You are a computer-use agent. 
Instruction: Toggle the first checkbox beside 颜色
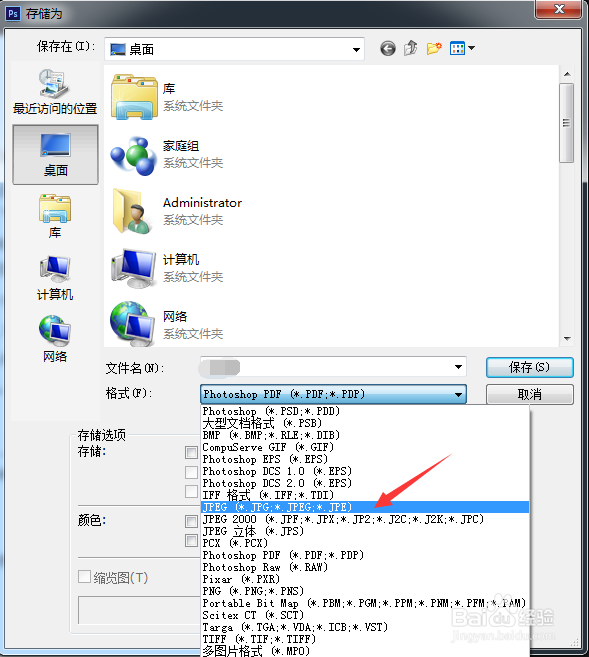[191, 521]
